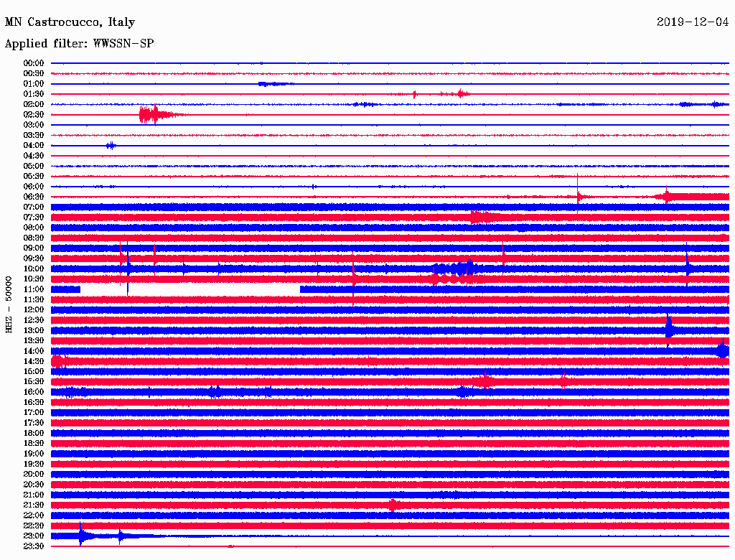Select the 07:30 time label
This screenshot has width=735, height=560.
click(x=34, y=217)
